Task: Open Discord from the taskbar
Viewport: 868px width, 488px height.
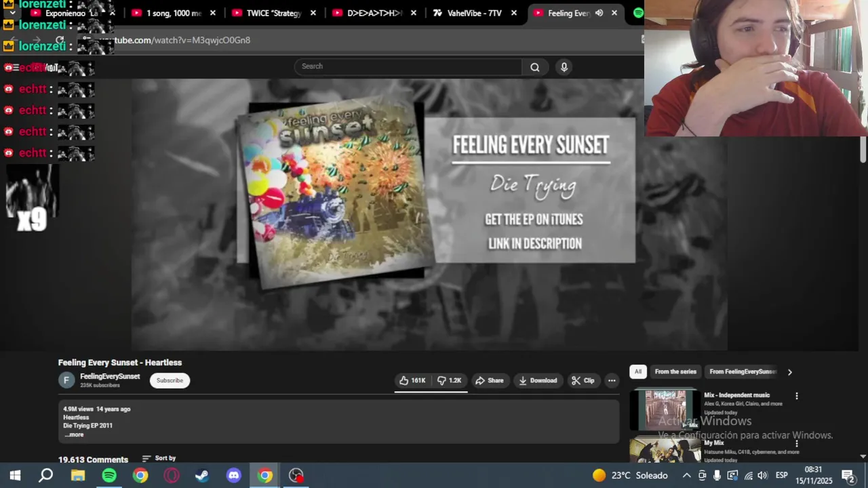Action: pos(234,476)
